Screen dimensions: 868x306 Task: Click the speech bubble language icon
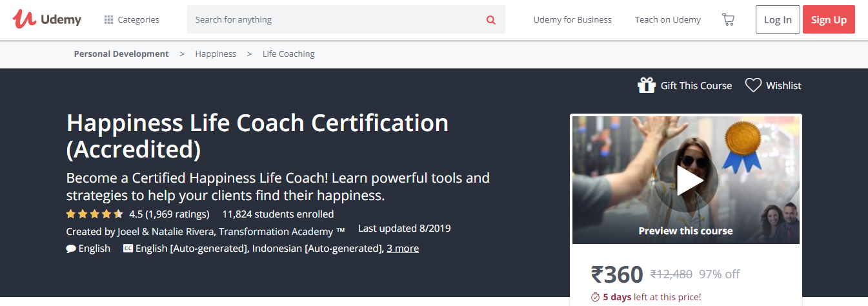point(71,249)
